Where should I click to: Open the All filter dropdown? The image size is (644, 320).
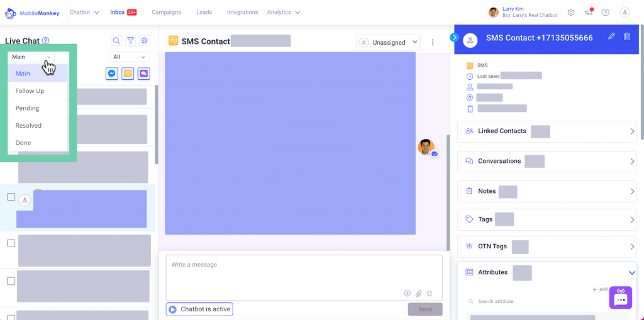point(129,57)
